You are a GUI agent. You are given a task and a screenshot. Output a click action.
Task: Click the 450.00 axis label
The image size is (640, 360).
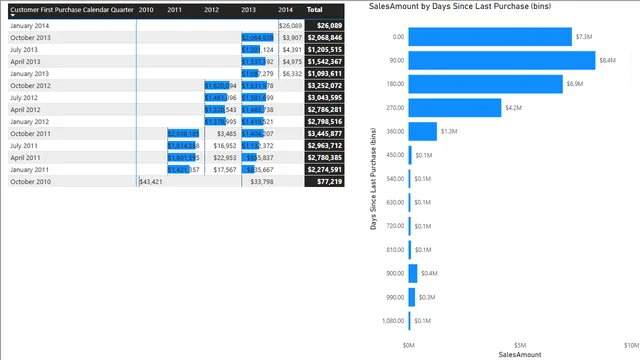point(395,155)
